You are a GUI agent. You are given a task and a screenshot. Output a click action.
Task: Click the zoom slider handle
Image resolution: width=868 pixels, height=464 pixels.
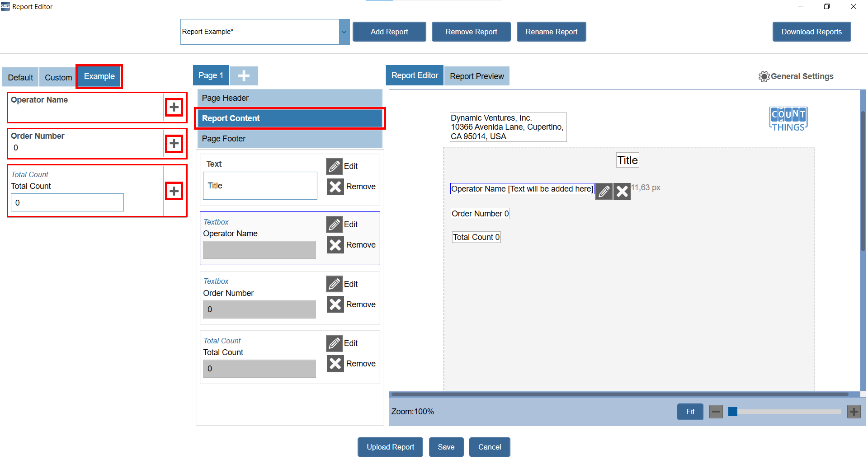point(733,412)
